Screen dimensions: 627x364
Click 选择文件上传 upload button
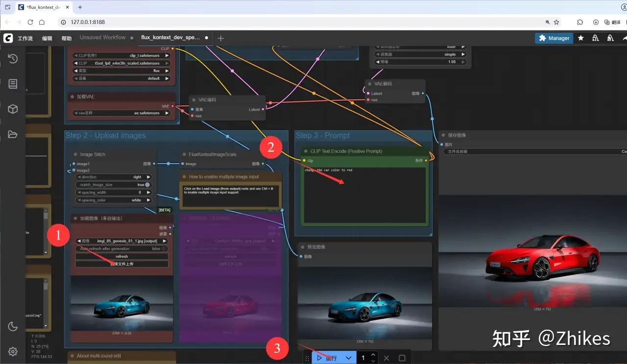(121, 264)
